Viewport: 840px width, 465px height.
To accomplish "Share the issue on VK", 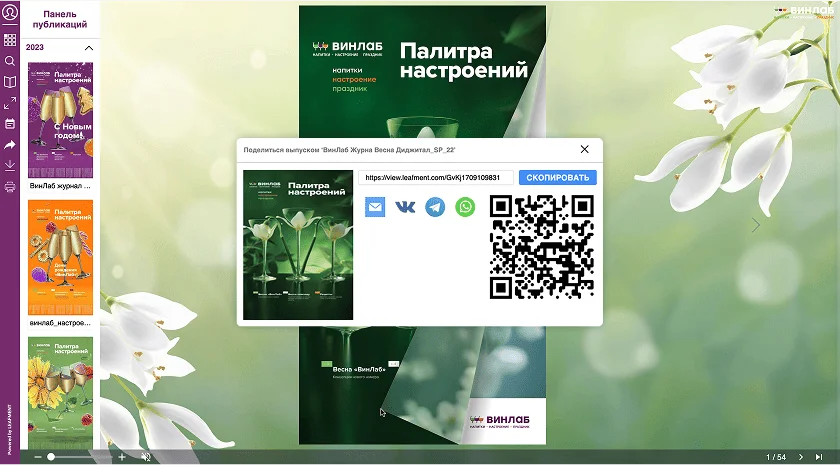I will (x=405, y=207).
